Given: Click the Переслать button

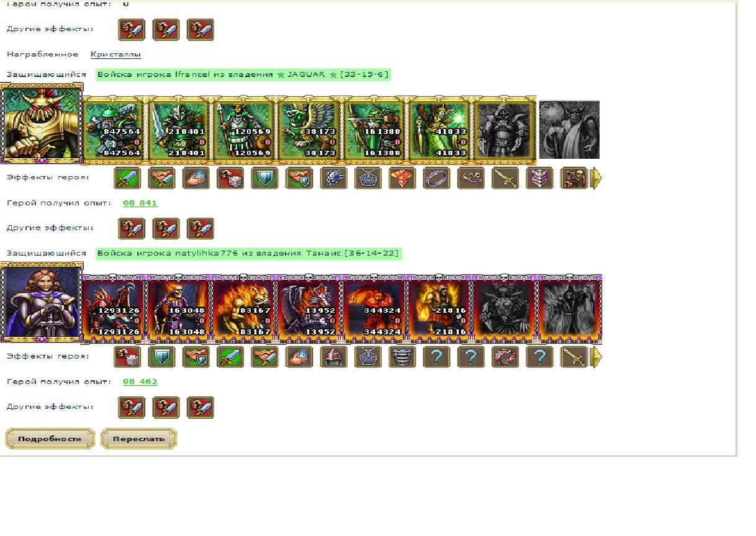Looking at the screenshot, I should (139, 439).
